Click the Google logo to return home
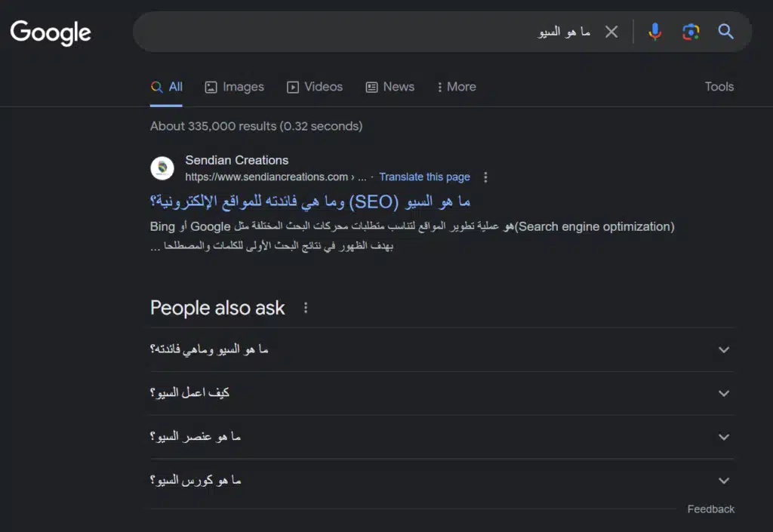773x532 pixels. pos(50,32)
